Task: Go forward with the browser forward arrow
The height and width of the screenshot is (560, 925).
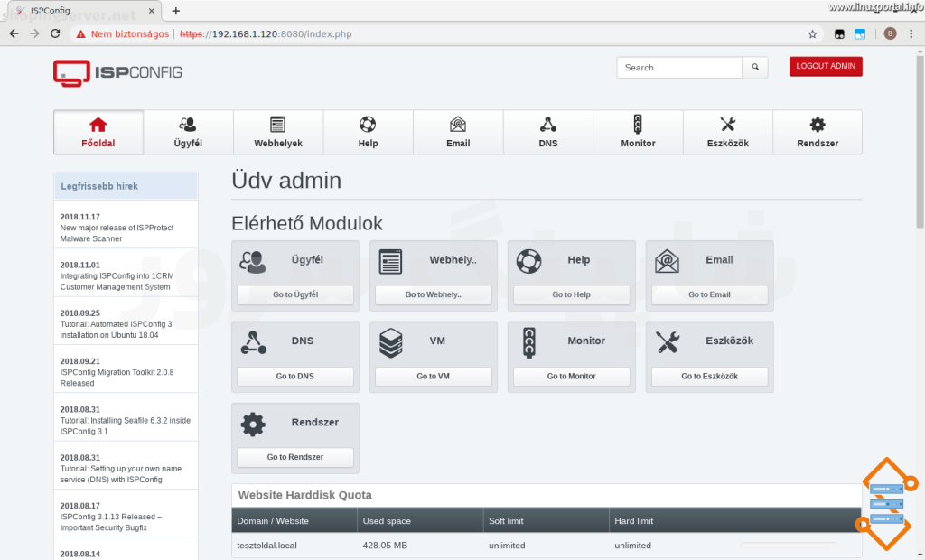Action: click(x=35, y=34)
